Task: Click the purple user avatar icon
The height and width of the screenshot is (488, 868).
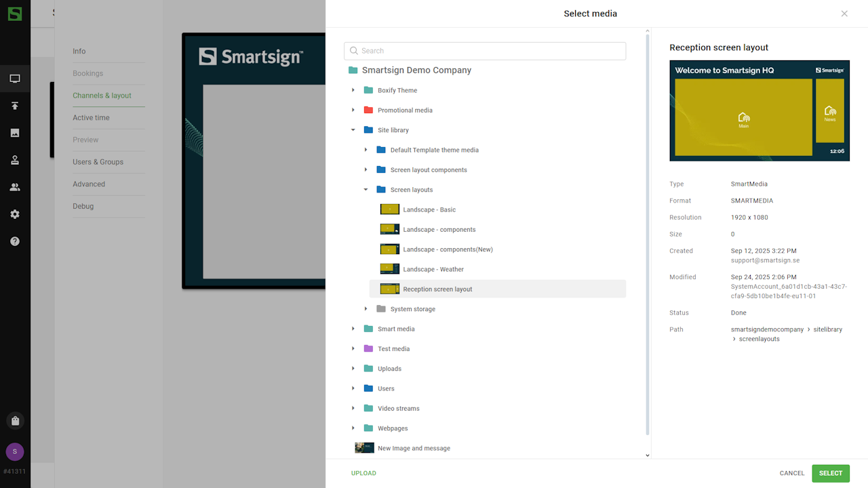Action: (x=15, y=451)
